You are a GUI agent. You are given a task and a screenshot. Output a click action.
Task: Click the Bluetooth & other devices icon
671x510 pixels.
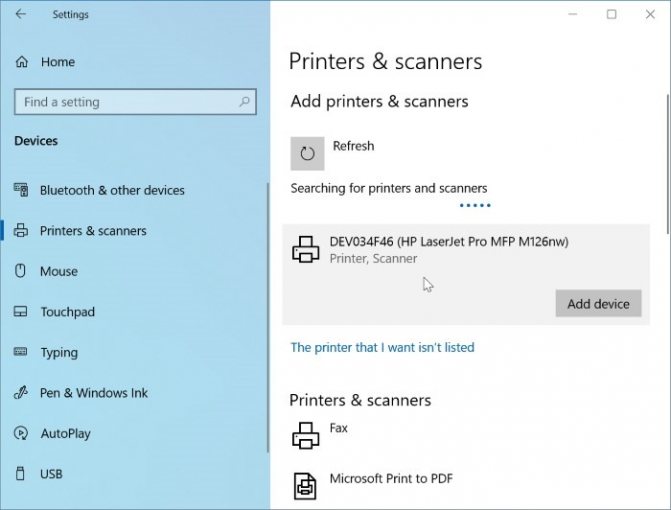pyautogui.click(x=21, y=190)
